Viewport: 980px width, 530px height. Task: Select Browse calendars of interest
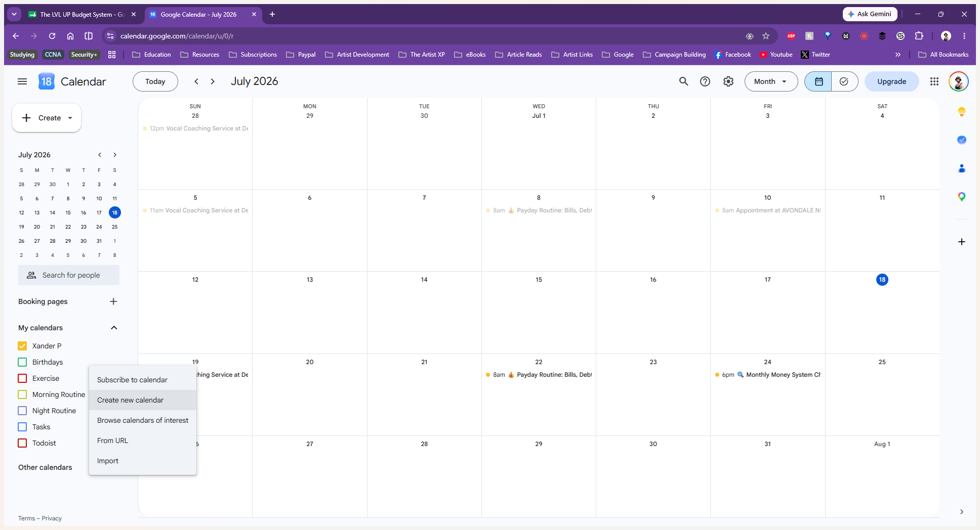(143, 420)
